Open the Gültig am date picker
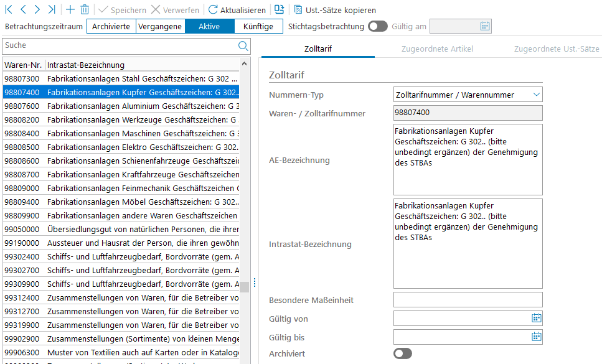Viewport: 602px width, 364px height. coord(485,27)
